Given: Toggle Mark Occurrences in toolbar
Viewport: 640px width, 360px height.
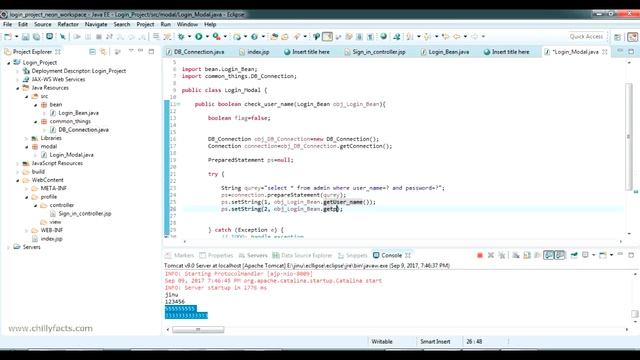Looking at the screenshot, I should click(x=327, y=37).
